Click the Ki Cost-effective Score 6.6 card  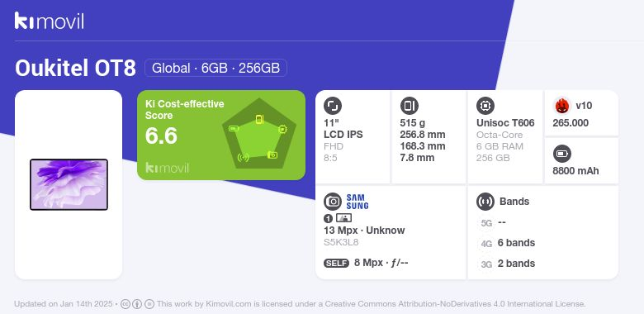point(221,136)
